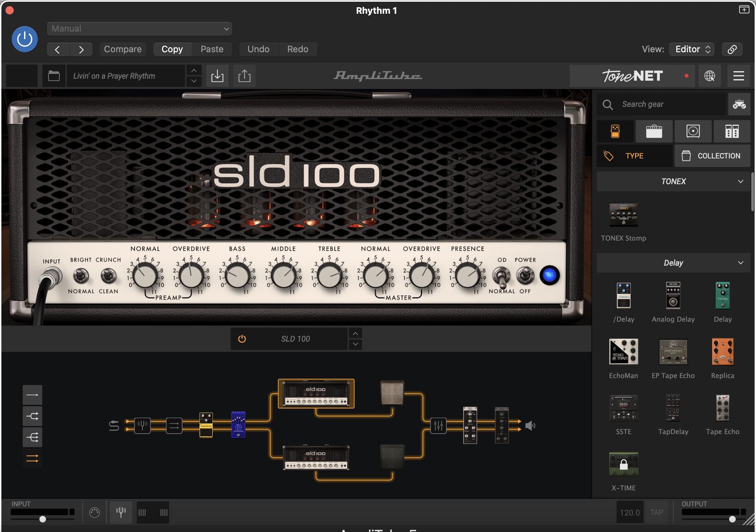The height and width of the screenshot is (532, 756).
Task: Click the Livin' on a Prayer Rhythm preset name
Action: (126, 76)
